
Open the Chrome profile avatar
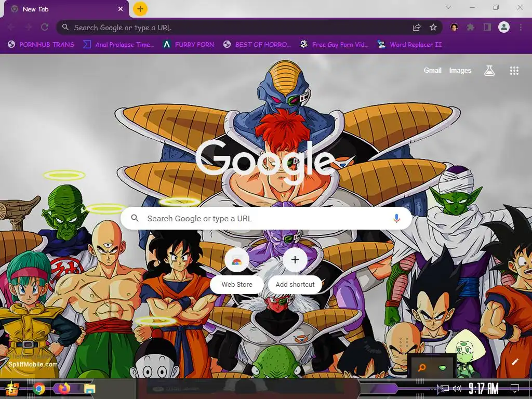click(x=504, y=27)
